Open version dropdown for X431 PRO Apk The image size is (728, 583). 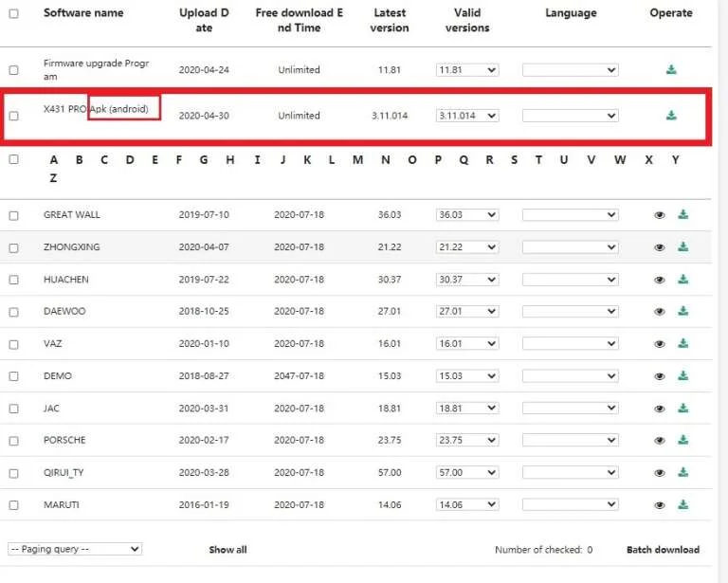coord(466,116)
